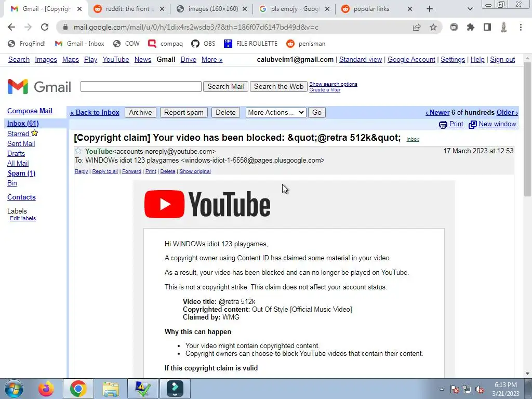
Task: Open File Explorer from taskbar
Action: pos(111,389)
